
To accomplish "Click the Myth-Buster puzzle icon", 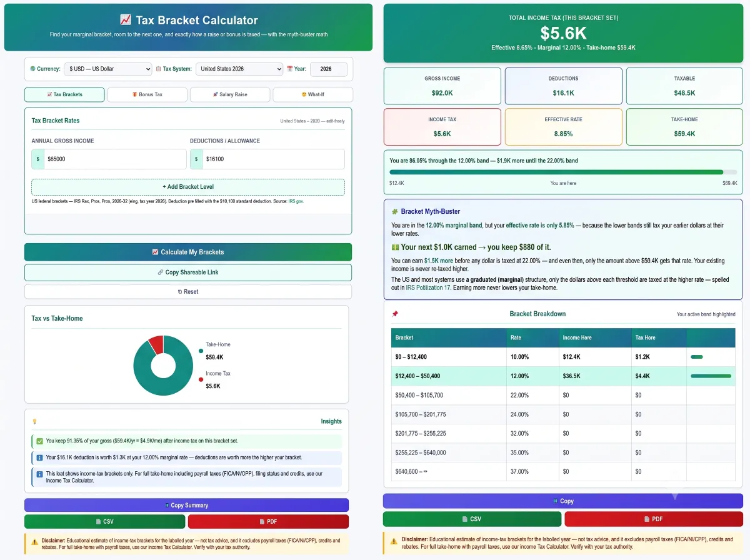I will pos(394,212).
